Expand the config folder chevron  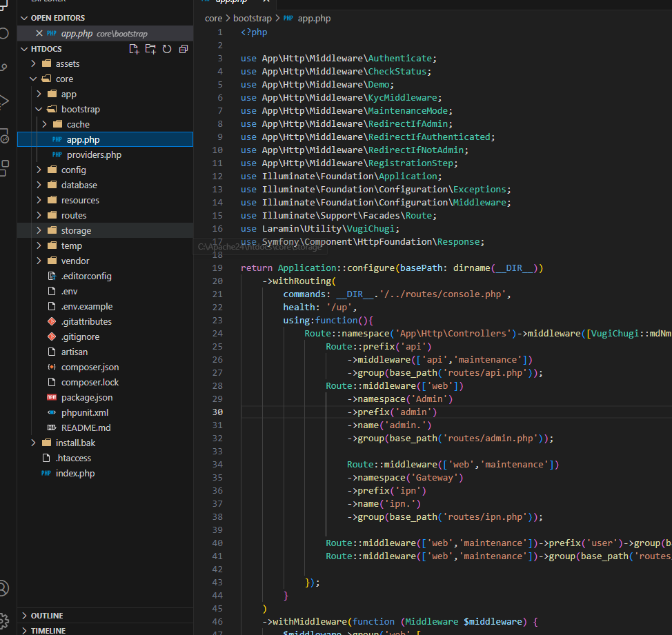[x=39, y=170]
